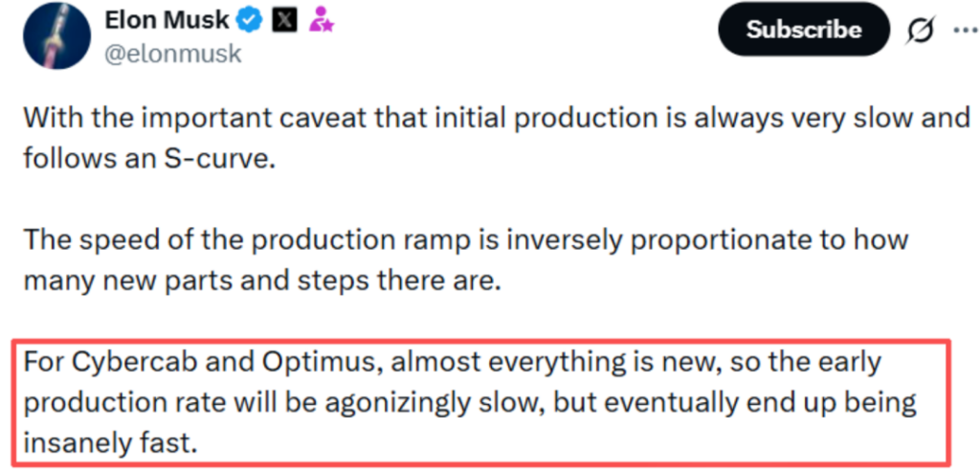Viewport: 980px width, 472px height.
Task: Click the pink subscriber star icon
Action: click(320, 20)
